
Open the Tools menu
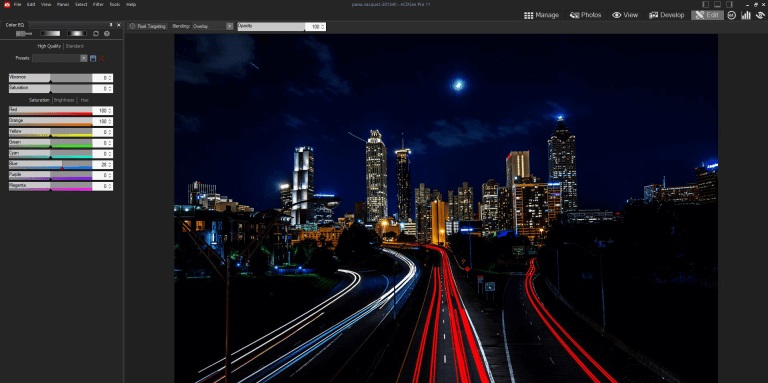(x=115, y=4)
